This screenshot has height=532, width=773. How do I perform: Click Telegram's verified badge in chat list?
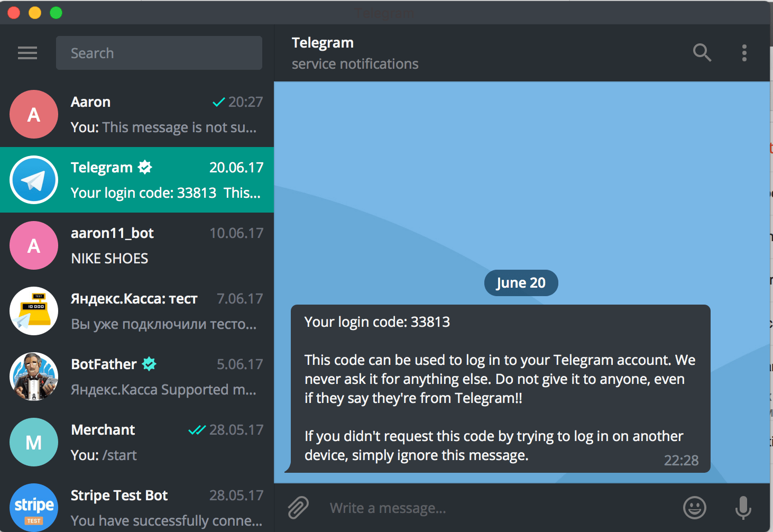pos(145,168)
